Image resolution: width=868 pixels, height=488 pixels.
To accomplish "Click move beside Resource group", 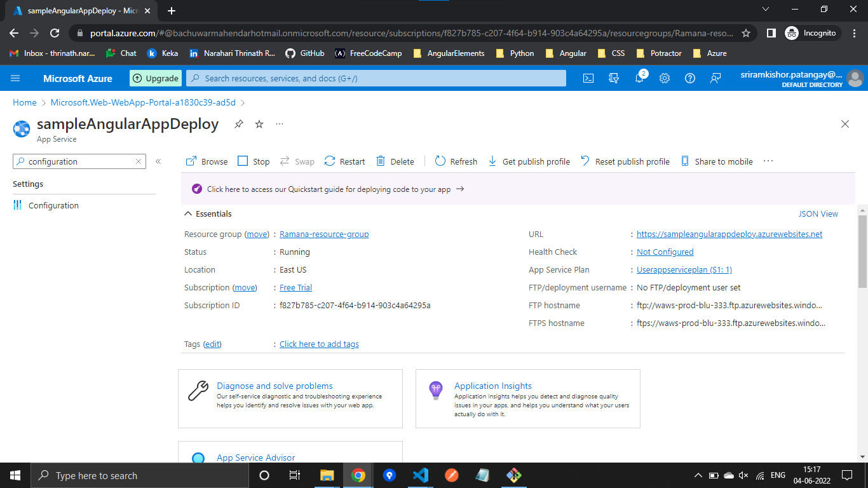I will pos(257,234).
